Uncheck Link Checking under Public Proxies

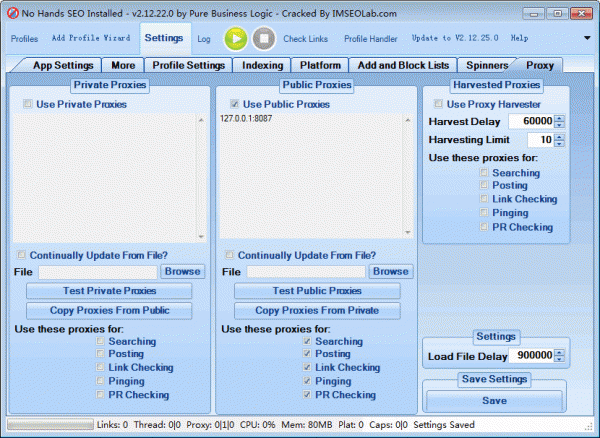[x=307, y=367]
